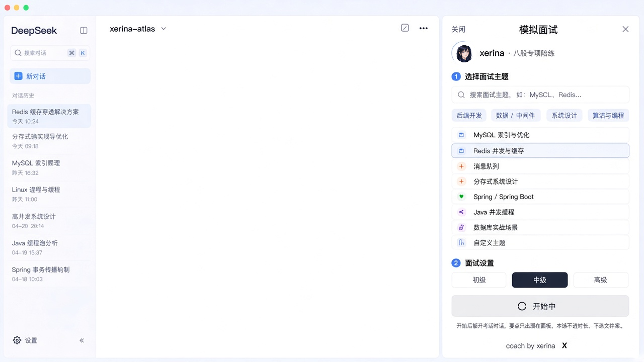The width and height of the screenshot is (644, 362).
Task: Click the Java 并发 purple share icon
Action: 461,212
